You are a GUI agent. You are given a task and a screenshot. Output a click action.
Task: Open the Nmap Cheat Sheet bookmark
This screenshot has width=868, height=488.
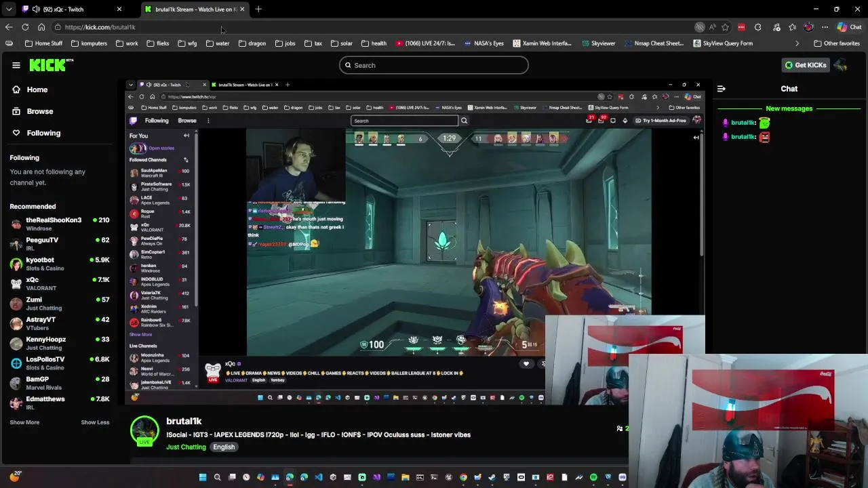tap(654, 43)
